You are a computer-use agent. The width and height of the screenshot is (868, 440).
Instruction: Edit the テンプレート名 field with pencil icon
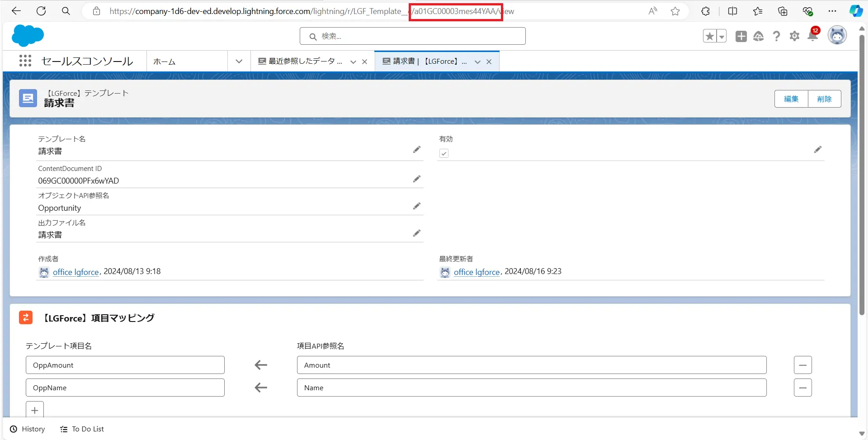416,150
